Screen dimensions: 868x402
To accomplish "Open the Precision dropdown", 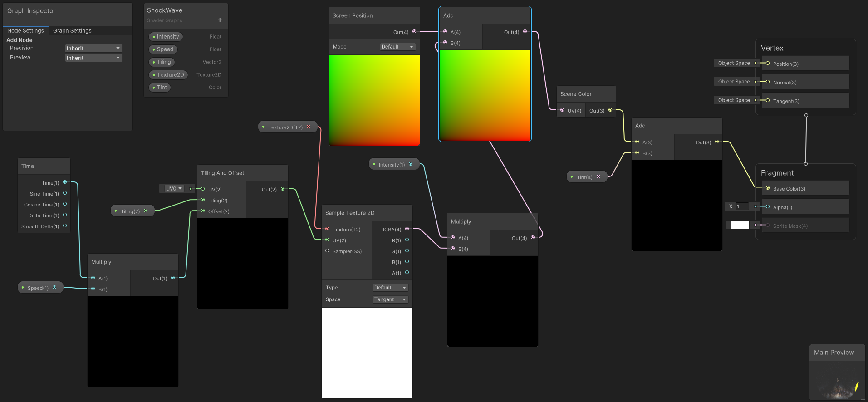I will pyautogui.click(x=93, y=49).
